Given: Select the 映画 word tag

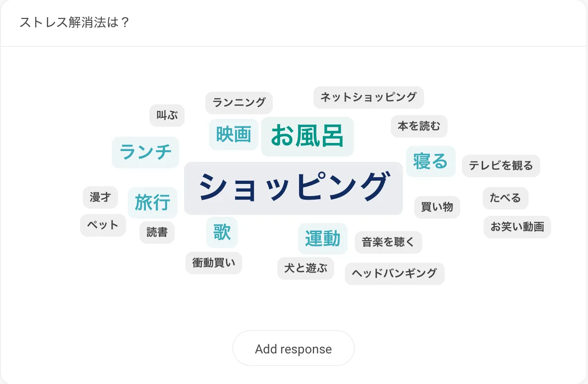Looking at the screenshot, I should [233, 134].
